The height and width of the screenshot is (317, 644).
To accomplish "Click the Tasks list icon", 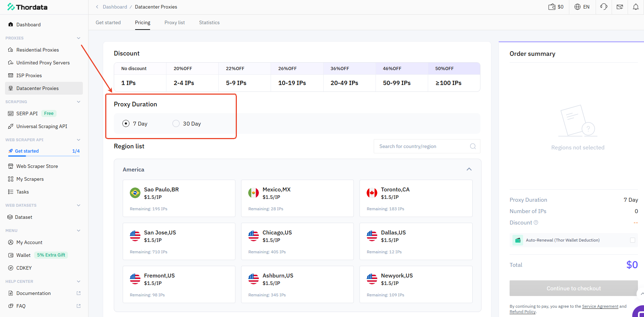I will click(11, 192).
